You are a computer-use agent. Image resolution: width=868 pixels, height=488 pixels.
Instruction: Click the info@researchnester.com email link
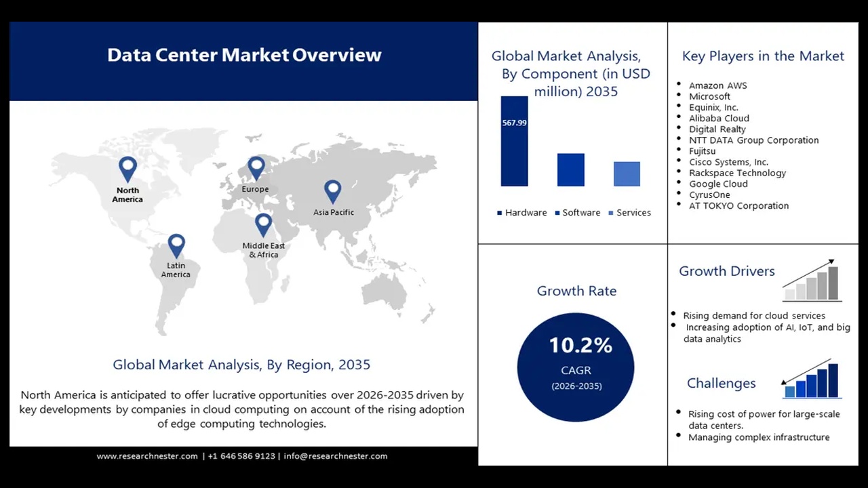coord(336,456)
